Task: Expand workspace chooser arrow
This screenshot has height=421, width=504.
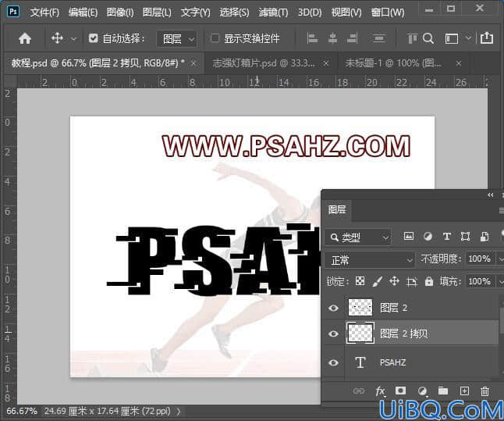Action: coord(469,38)
